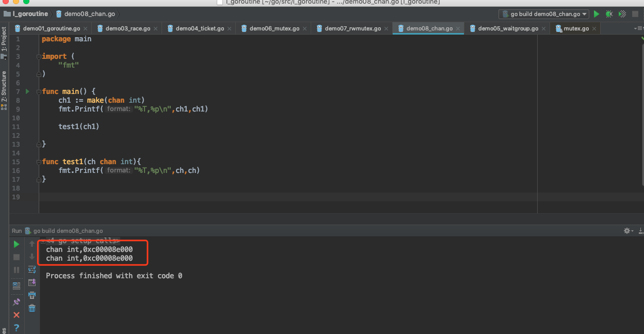The height and width of the screenshot is (334, 644).
Task: Toggle soft-wrap in the Run console
Action: pos(32,269)
